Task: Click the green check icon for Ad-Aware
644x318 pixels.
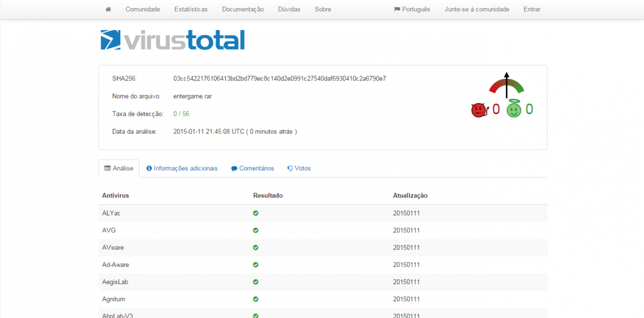Action: pyautogui.click(x=255, y=264)
